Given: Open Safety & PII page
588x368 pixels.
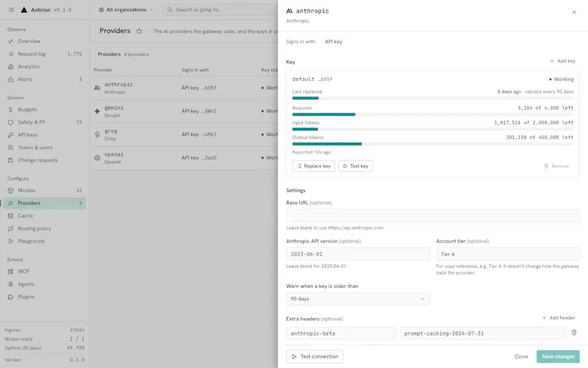Looking at the screenshot, I should pyautogui.click(x=45, y=122).
